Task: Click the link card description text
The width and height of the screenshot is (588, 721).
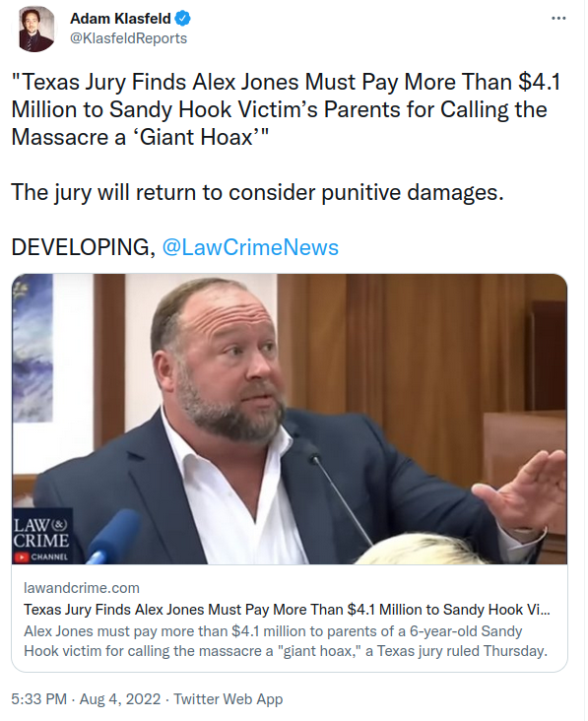Action: 286,641
